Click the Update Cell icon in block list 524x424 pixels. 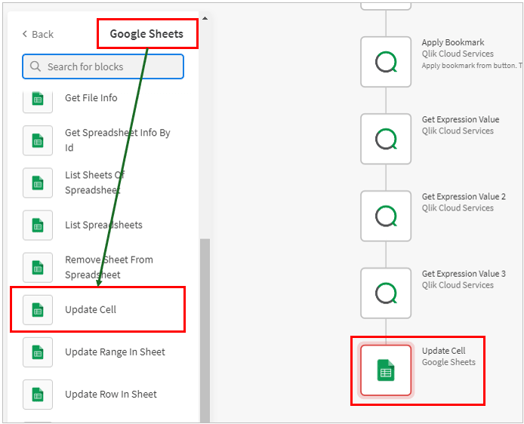(38, 310)
